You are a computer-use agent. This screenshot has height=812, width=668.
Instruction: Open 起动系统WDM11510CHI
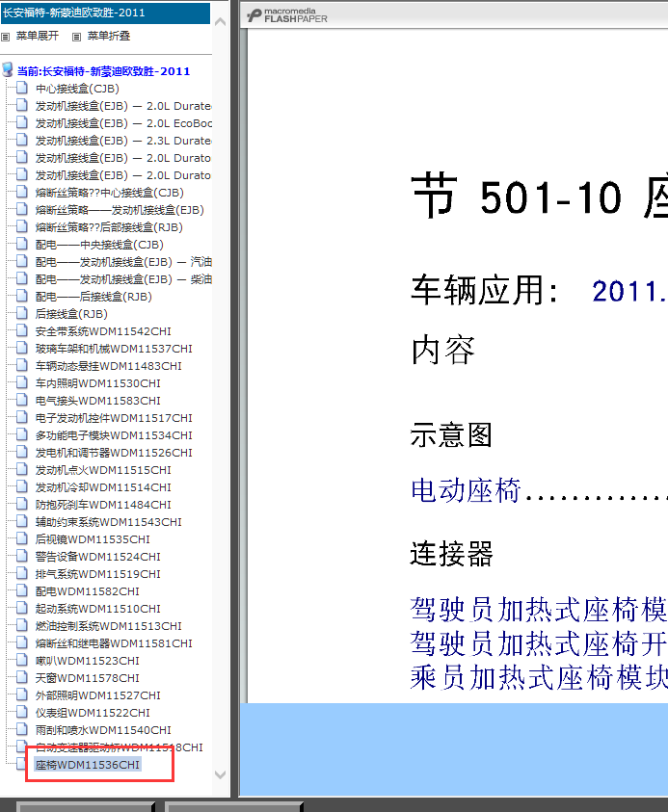tap(98, 609)
